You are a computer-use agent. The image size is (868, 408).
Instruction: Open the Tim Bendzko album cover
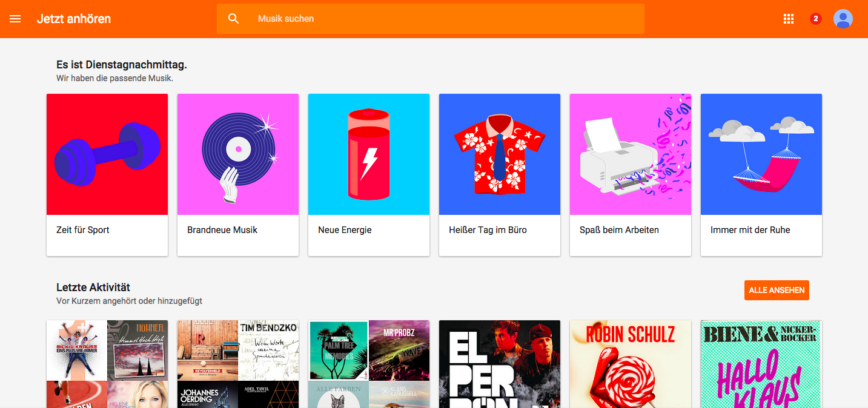268,350
